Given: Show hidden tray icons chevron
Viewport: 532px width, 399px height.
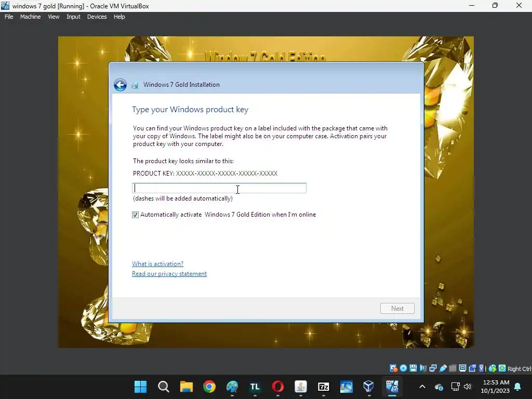Looking at the screenshot, I should tap(422, 387).
